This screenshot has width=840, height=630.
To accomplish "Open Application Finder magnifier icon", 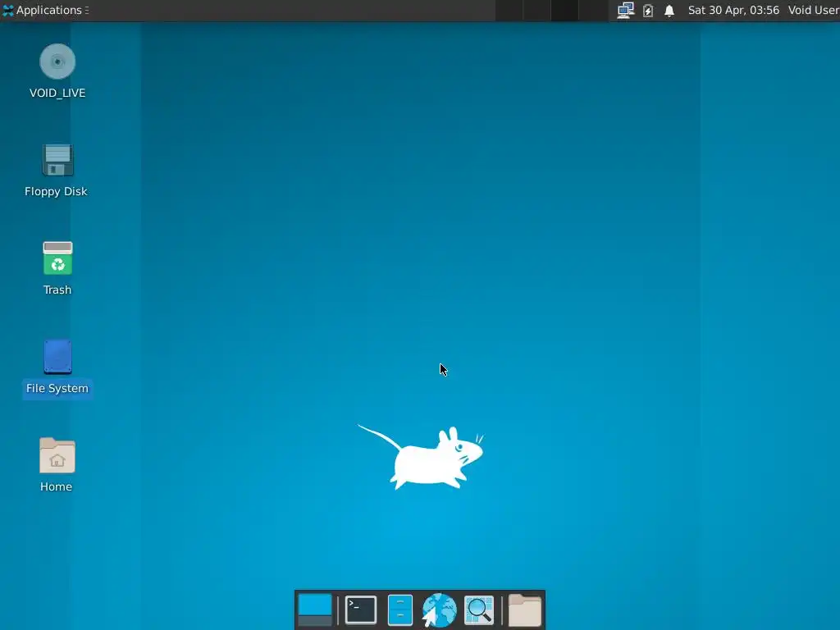I will tap(479, 609).
